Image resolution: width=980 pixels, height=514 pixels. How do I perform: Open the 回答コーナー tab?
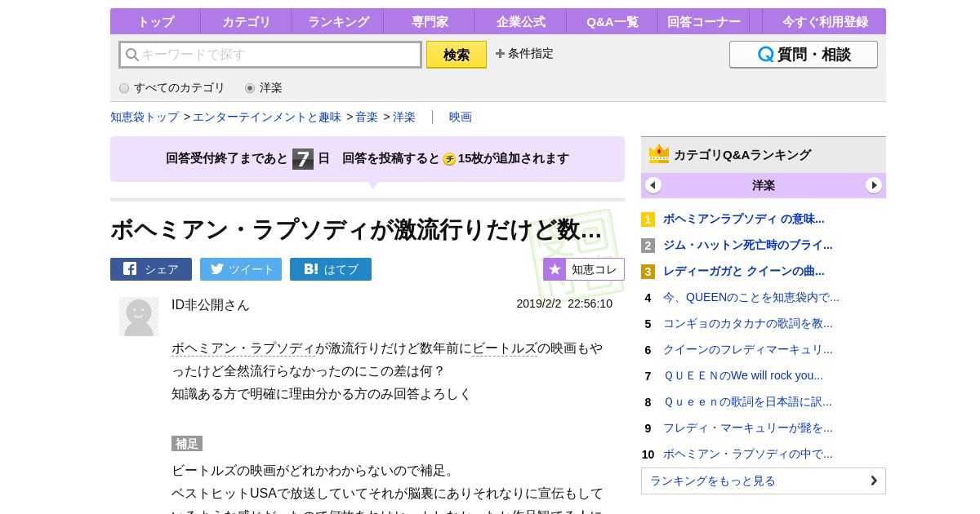(704, 22)
